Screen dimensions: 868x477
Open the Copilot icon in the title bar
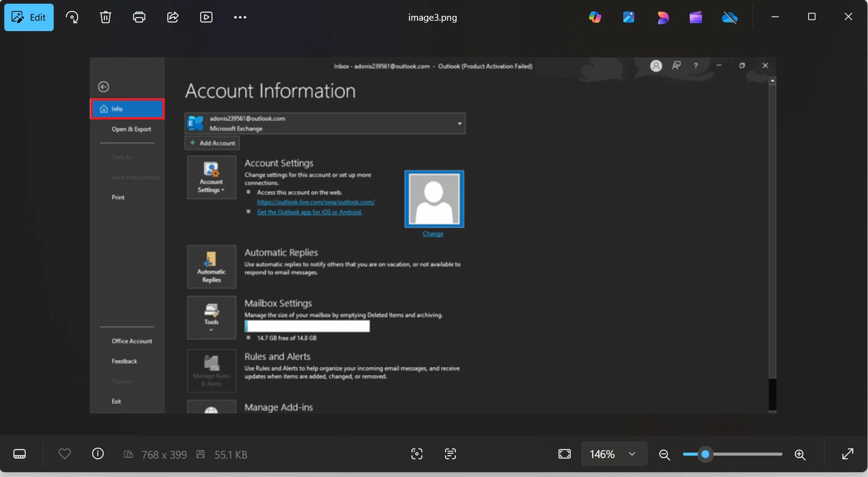pyautogui.click(x=595, y=17)
